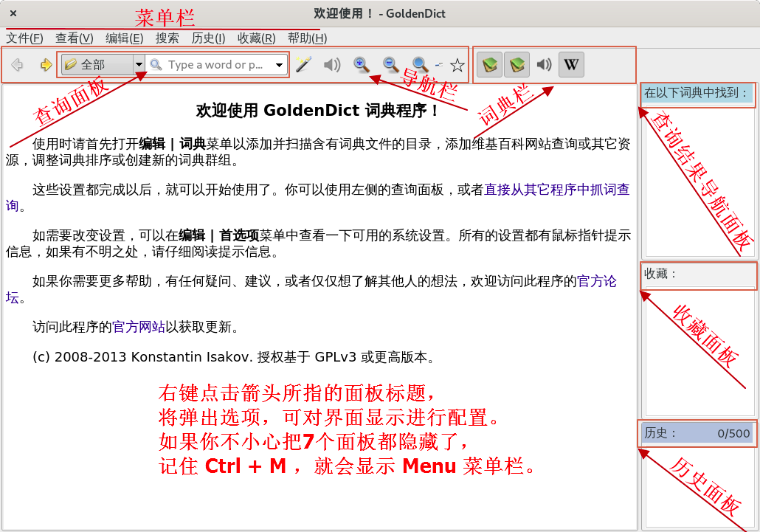This screenshot has width=760, height=532.
Task: Click the bold 编辑 | 词典 text
Action: 173,144
